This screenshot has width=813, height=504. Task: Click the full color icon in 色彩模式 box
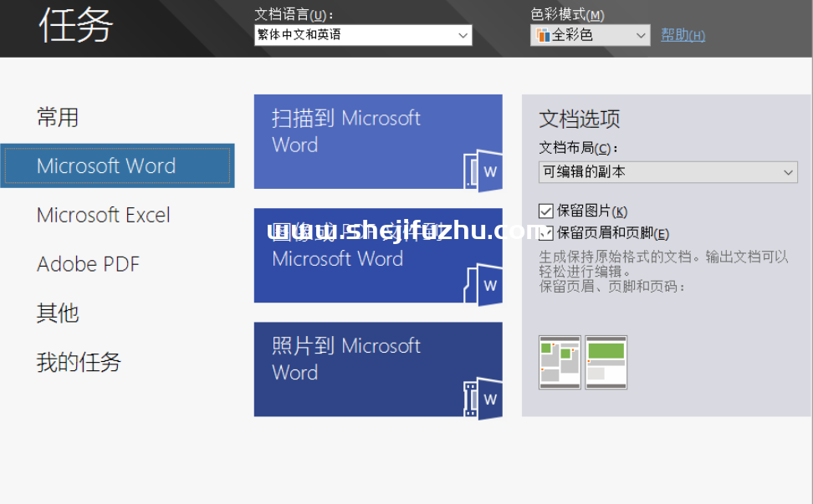click(x=543, y=35)
